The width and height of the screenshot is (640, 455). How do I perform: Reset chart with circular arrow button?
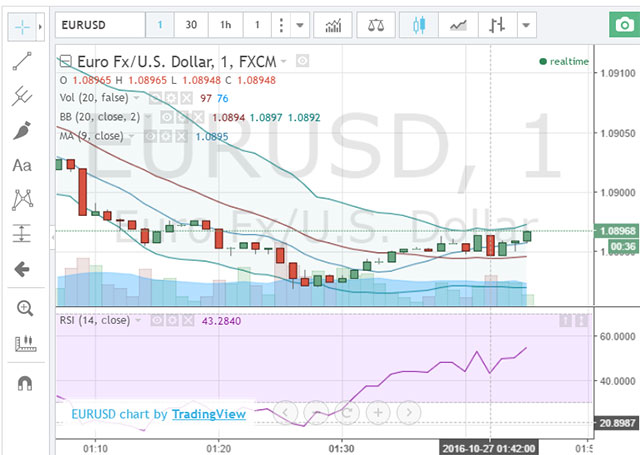tap(347, 412)
